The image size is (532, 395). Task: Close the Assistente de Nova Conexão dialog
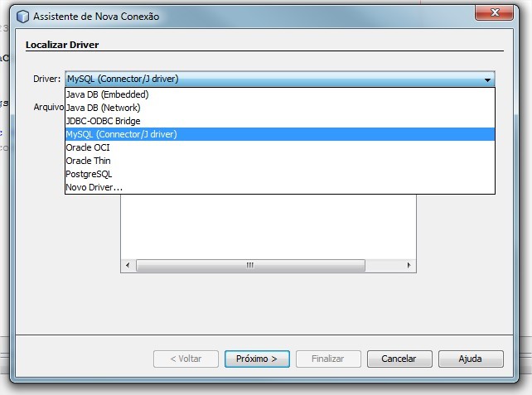pos(494,12)
